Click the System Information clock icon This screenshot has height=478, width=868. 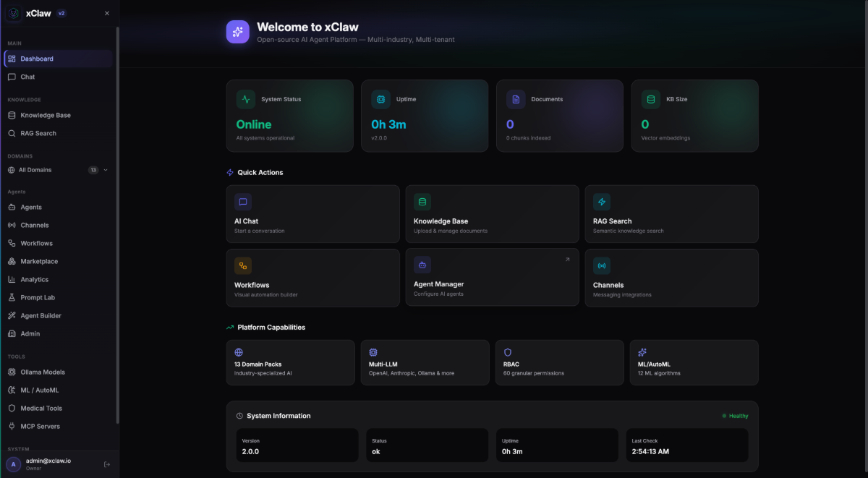pyautogui.click(x=239, y=416)
